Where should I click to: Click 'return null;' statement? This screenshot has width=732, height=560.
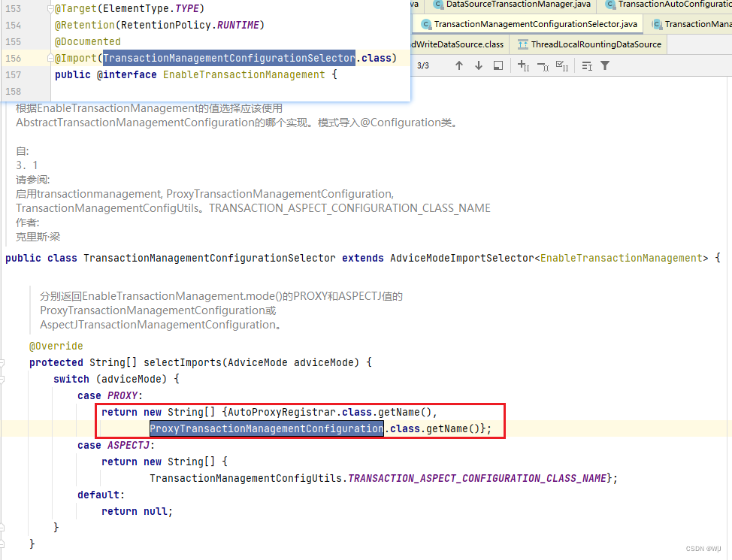(x=137, y=511)
